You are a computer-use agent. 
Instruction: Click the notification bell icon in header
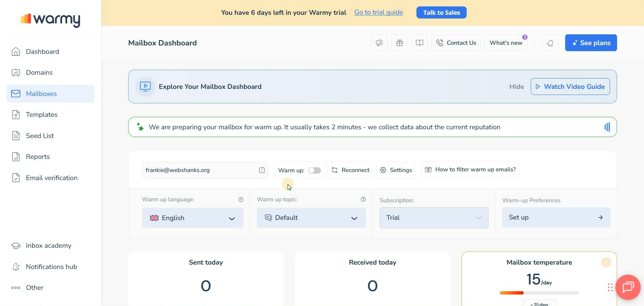pyautogui.click(x=550, y=43)
